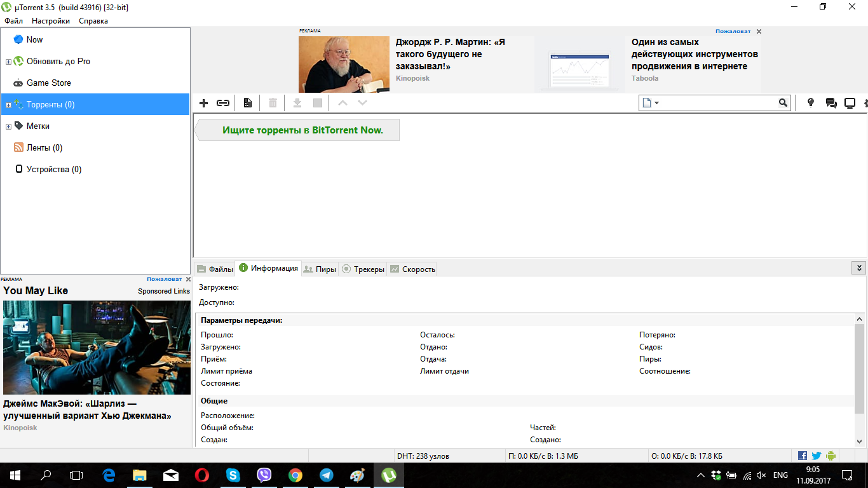Select Торренты (0) in sidebar

95,104
